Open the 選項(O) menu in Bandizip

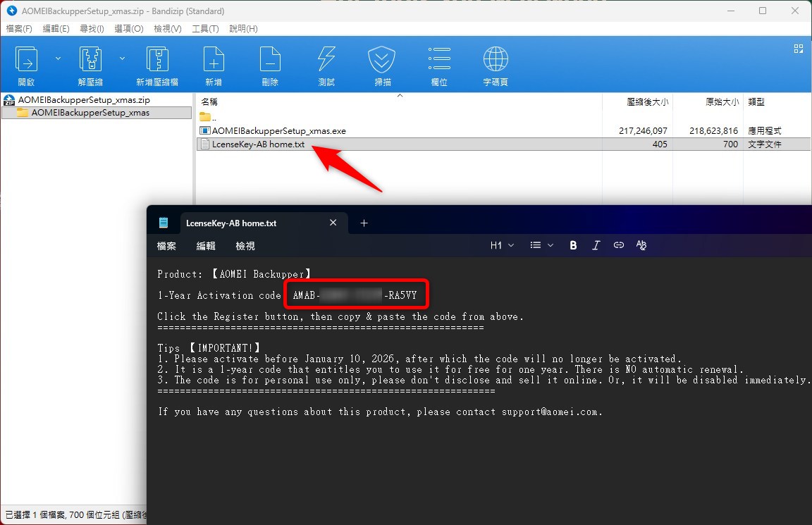point(129,28)
